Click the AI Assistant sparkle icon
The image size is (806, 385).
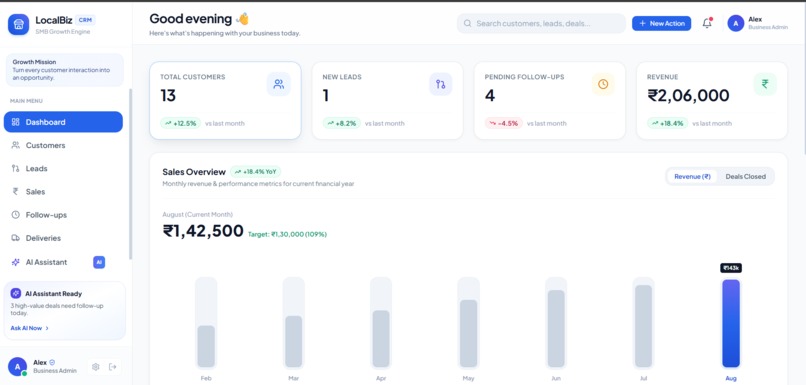15,262
